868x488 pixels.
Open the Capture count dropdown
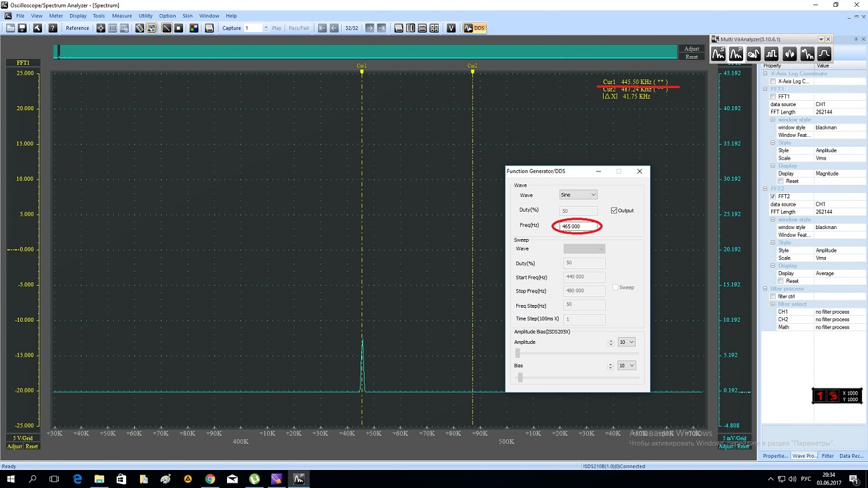(266, 28)
